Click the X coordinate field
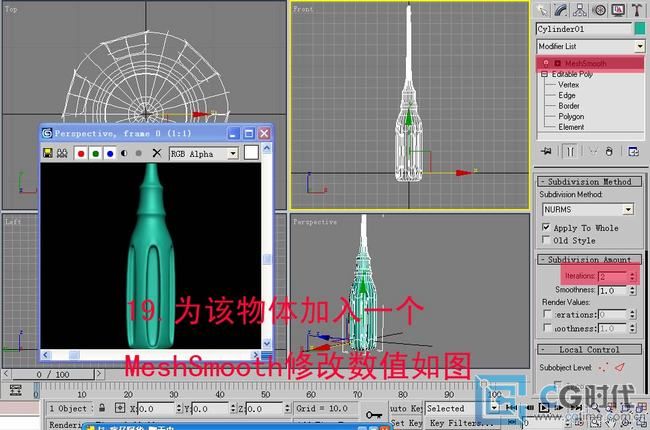 tap(156, 408)
